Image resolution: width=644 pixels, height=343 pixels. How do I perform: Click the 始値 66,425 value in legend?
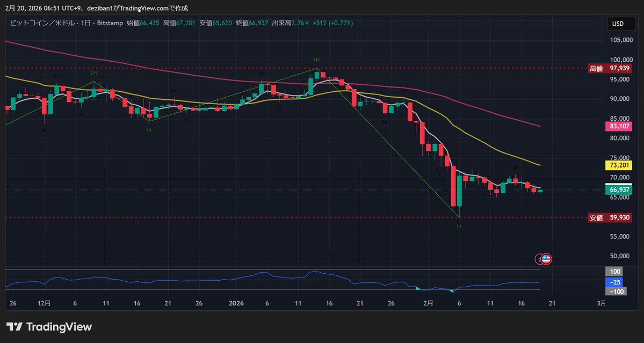click(x=143, y=24)
